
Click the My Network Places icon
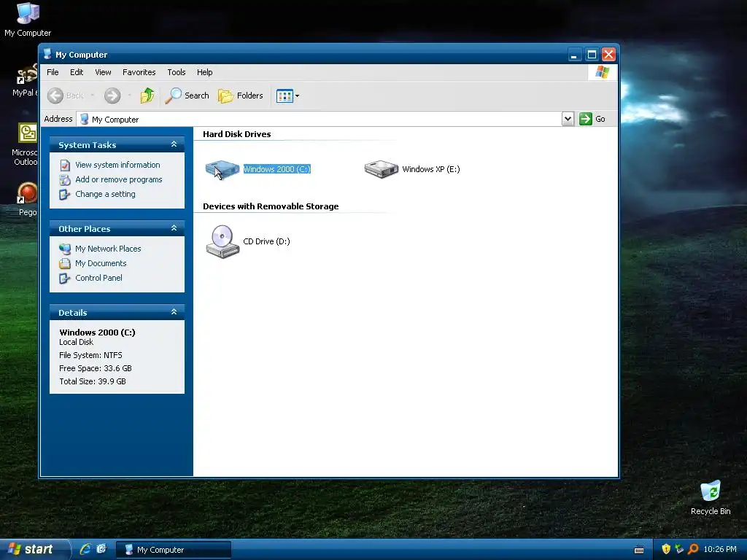tap(65, 249)
